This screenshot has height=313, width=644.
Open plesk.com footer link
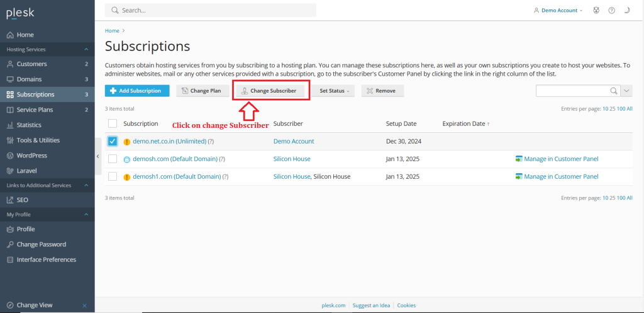click(x=333, y=305)
